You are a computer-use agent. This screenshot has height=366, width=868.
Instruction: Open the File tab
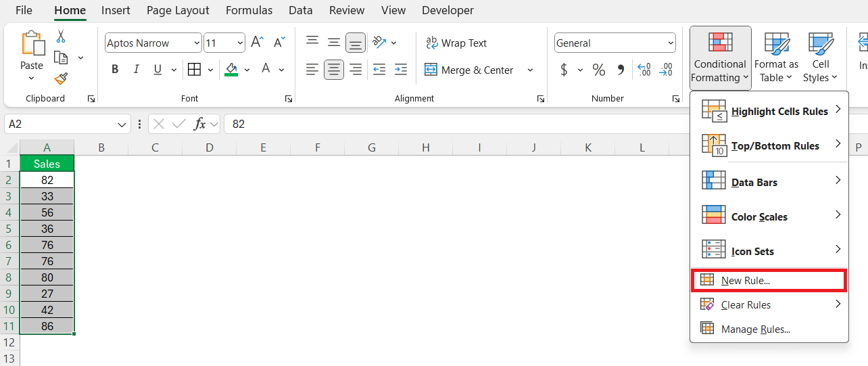tap(24, 10)
